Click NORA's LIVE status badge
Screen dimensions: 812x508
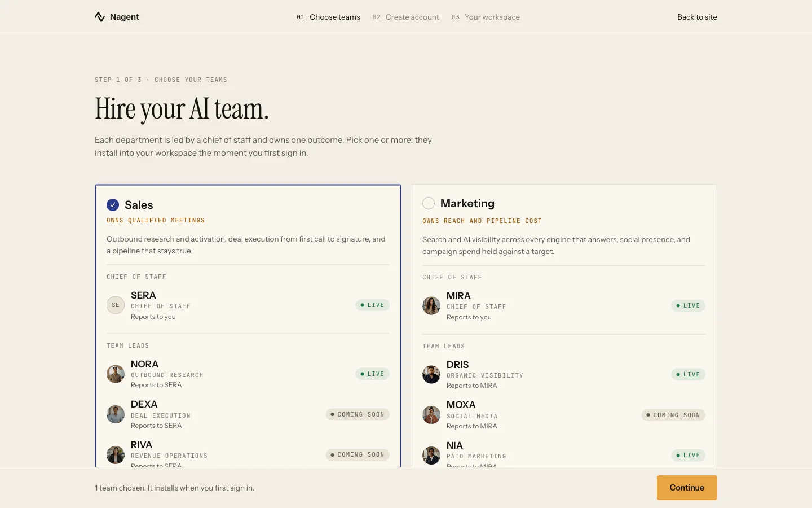tap(372, 374)
